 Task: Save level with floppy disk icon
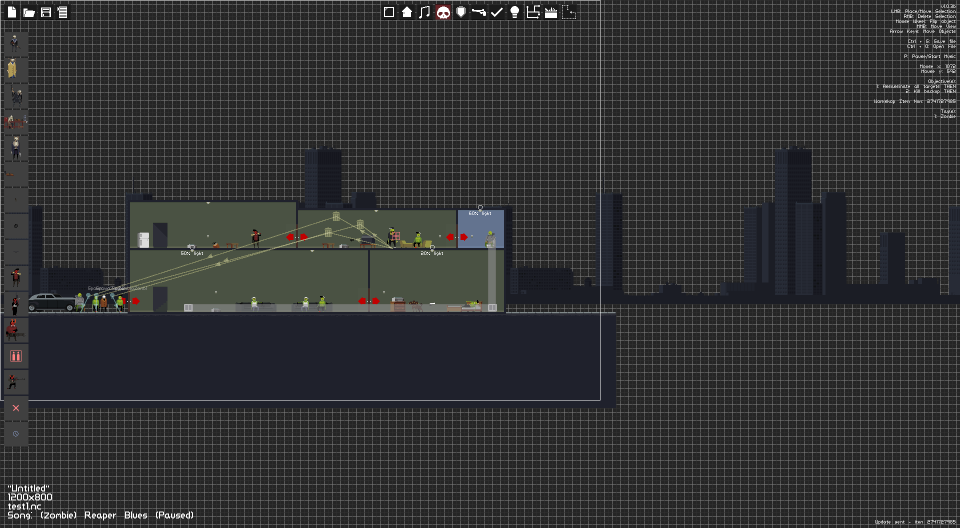pos(46,12)
